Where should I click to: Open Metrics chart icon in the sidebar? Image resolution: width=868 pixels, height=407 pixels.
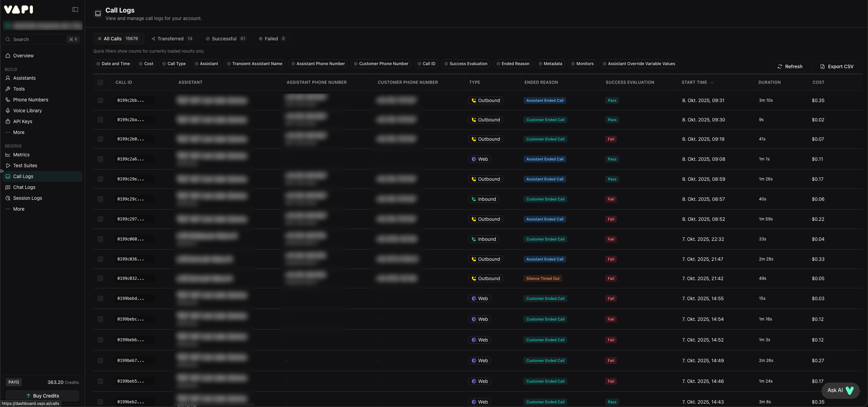tap(8, 155)
